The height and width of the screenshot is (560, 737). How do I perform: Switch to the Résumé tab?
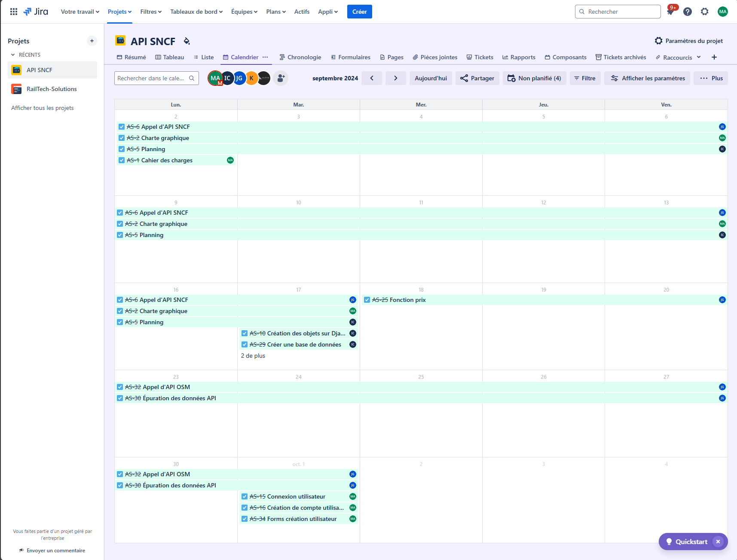pos(131,57)
